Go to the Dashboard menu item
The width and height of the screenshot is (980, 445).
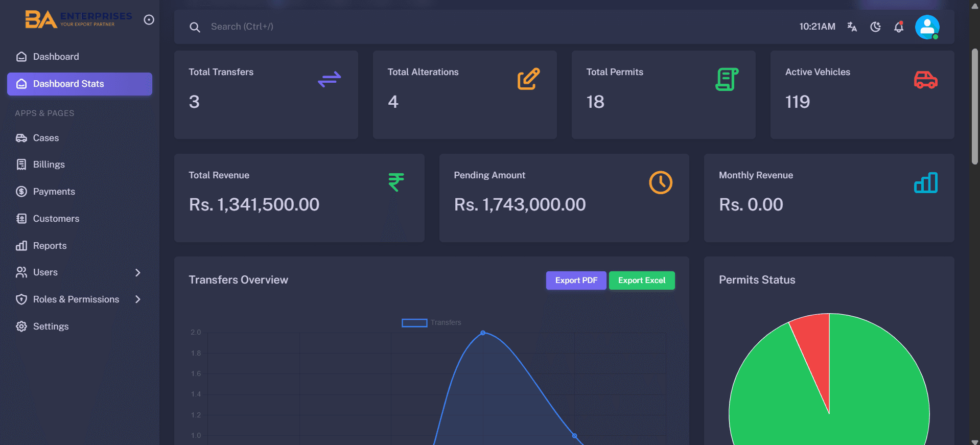(80, 57)
